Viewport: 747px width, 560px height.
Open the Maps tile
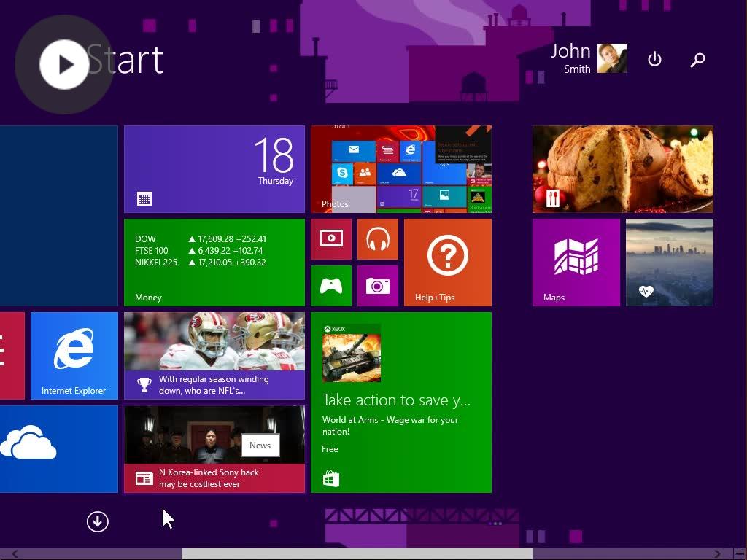click(x=576, y=262)
